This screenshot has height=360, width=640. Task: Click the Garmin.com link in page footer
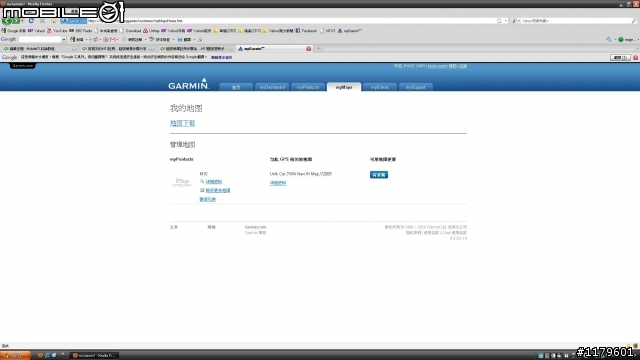pyautogui.click(x=256, y=227)
